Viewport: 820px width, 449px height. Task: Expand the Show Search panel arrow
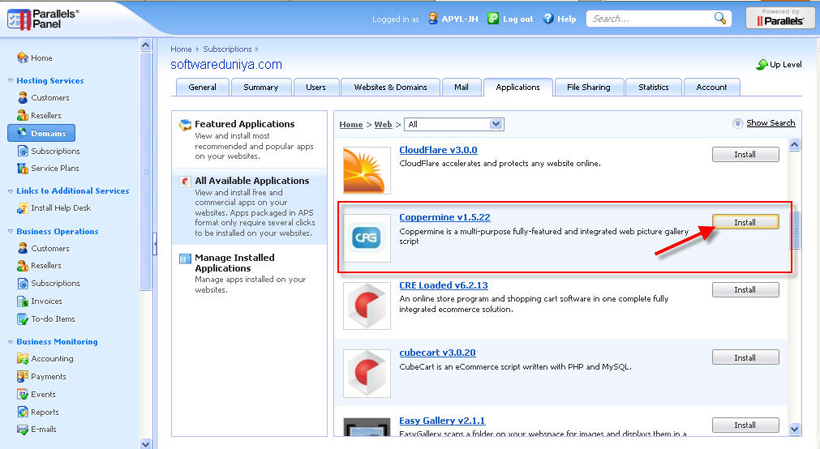(x=737, y=123)
